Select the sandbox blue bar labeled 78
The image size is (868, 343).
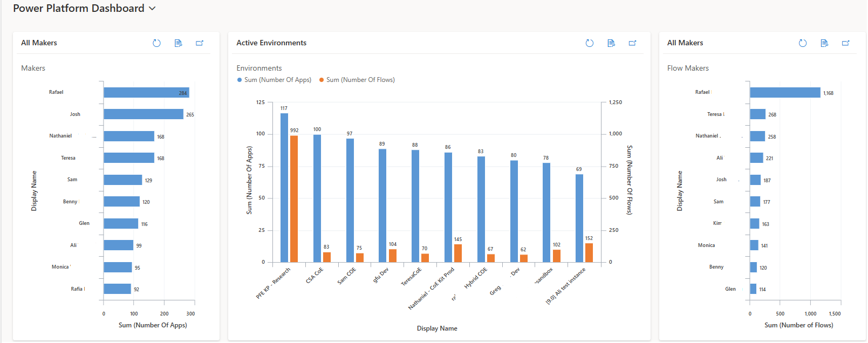[546, 212]
